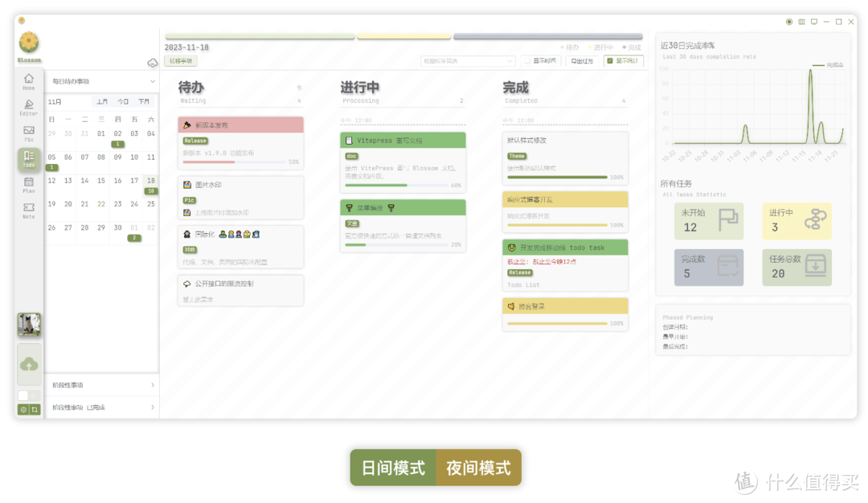Open the Home panel in sidebar

(28, 80)
